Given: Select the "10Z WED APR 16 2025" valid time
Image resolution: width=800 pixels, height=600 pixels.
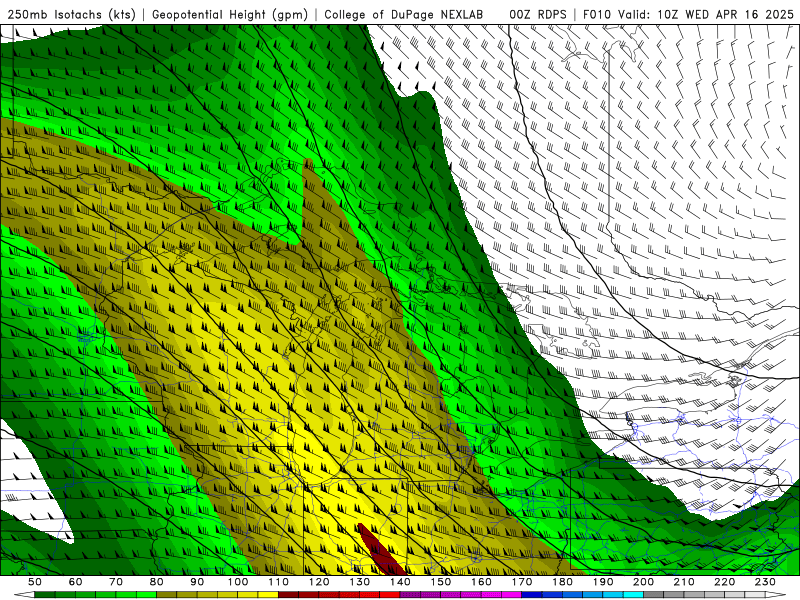Looking at the screenshot, I should 726,14.
